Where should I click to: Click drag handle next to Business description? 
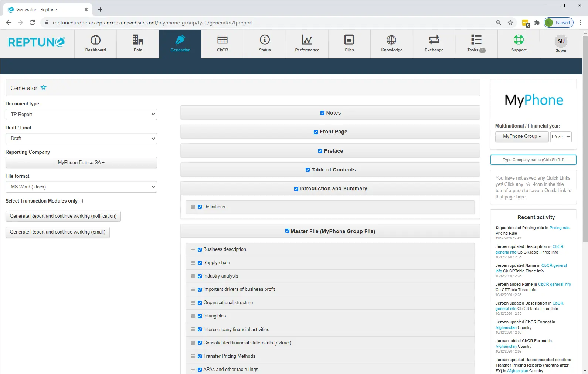[193, 249]
